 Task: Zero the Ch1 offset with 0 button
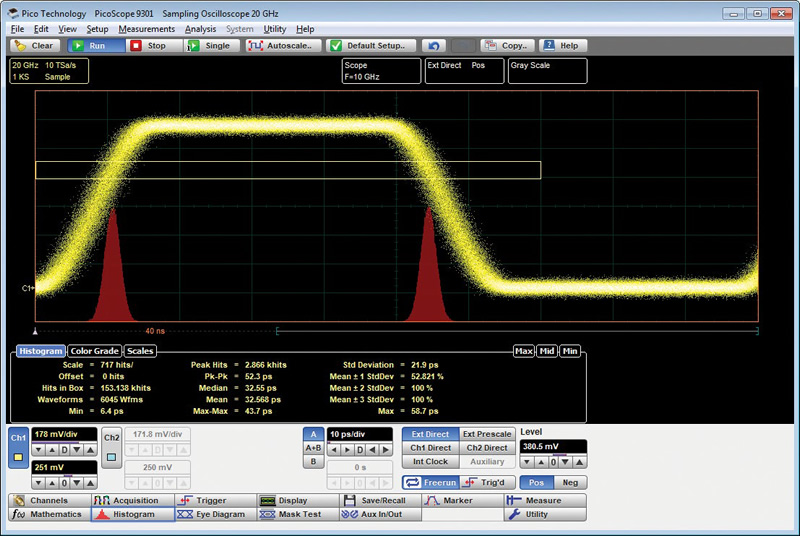(64, 483)
